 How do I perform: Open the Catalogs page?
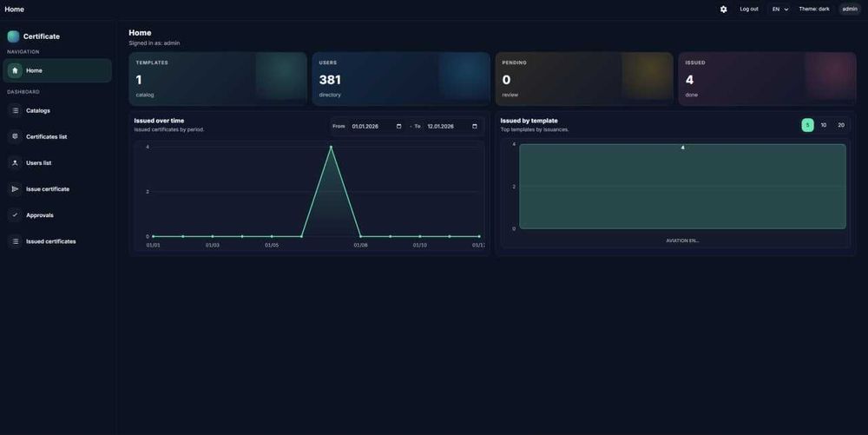[57, 110]
